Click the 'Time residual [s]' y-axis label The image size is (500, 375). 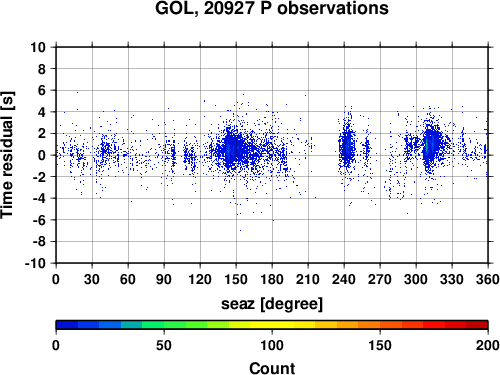[7, 155]
